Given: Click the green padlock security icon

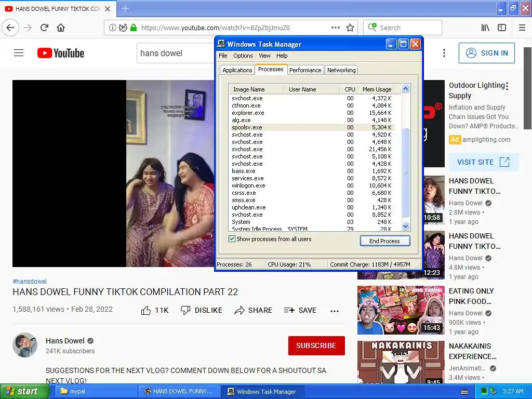Looking at the screenshot, I should (134, 28).
